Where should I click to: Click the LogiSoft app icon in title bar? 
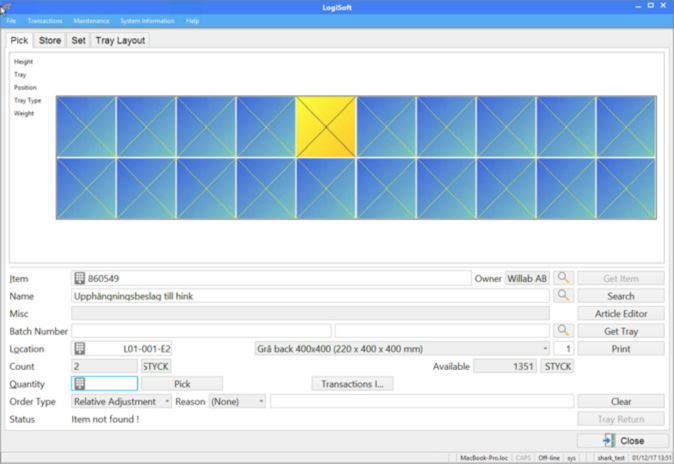tap(5, 7)
